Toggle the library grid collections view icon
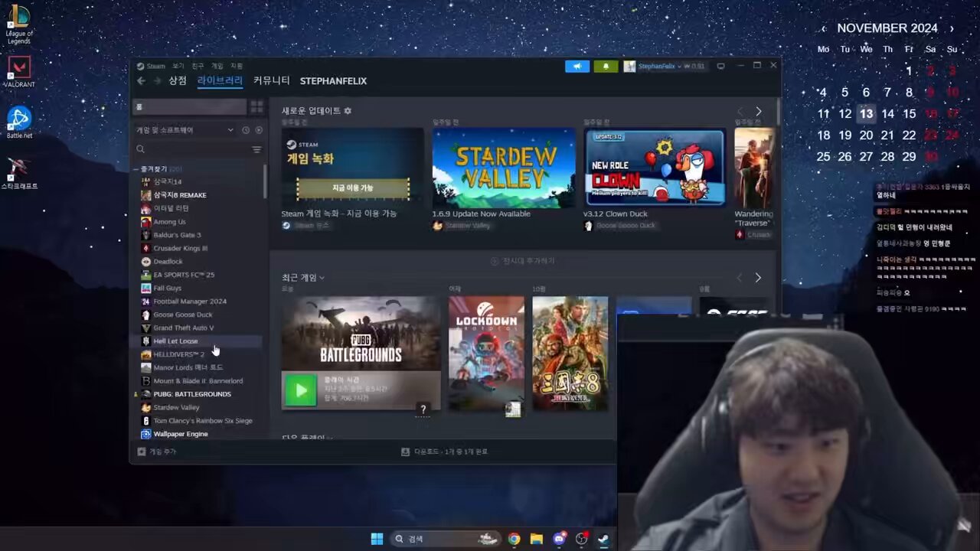Image resolution: width=980 pixels, height=551 pixels. 256,106
